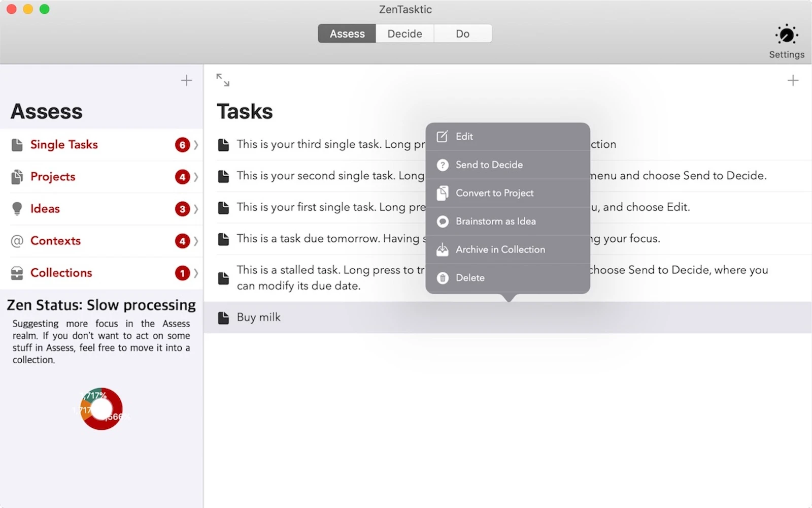Select the 'This is a task due tomorrow' row
This screenshot has width=812, height=508.
pyautogui.click(x=507, y=239)
